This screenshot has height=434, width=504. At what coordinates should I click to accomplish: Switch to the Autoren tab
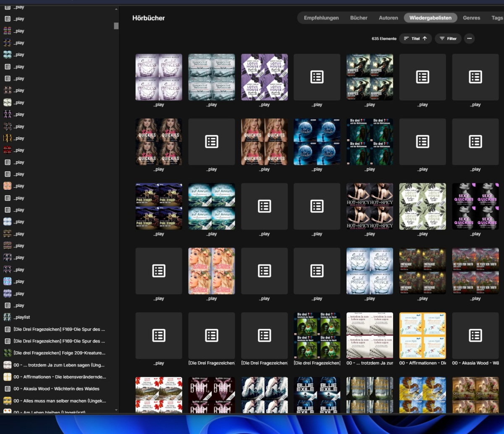[x=388, y=18]
